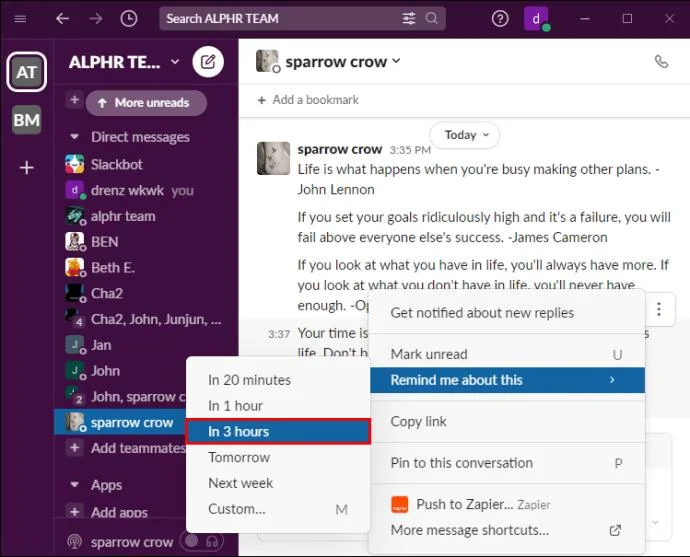Expand Remind me about this submenu arrow

tap(612, 380)
